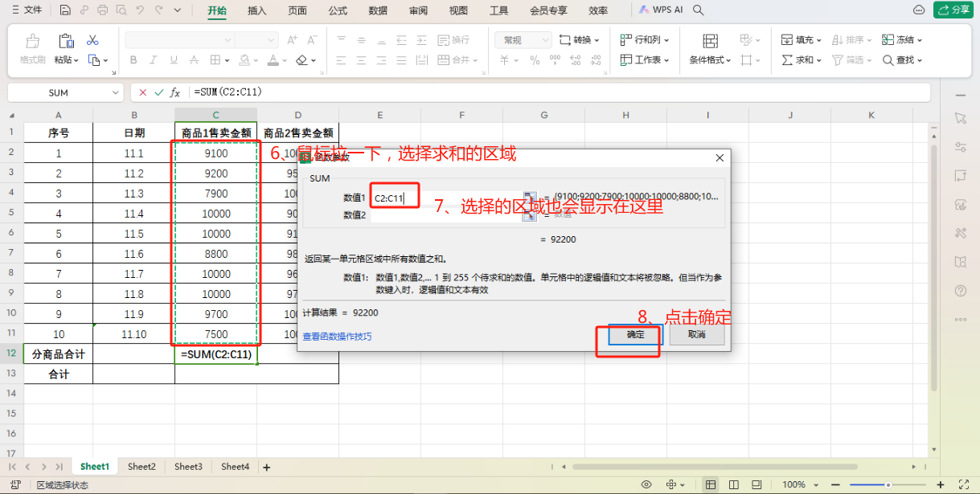The height and width of the screenshot is (494, 980).
Task: Expand the Fill (填充) dropdown
Action: 818,39
